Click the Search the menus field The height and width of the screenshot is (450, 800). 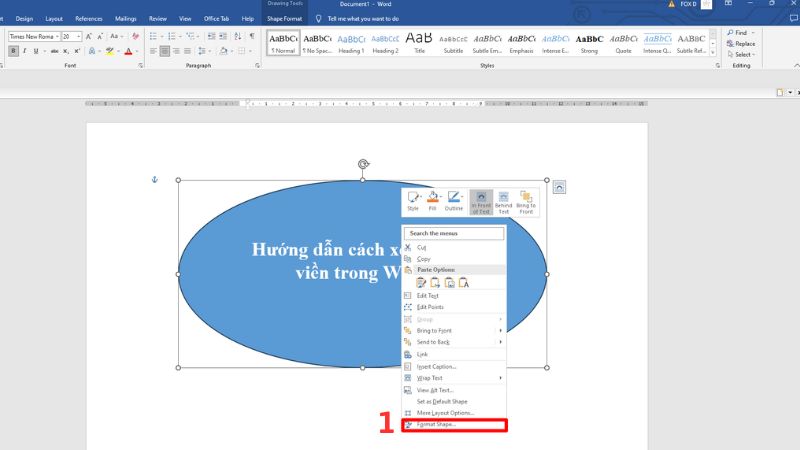coord(455,233)
